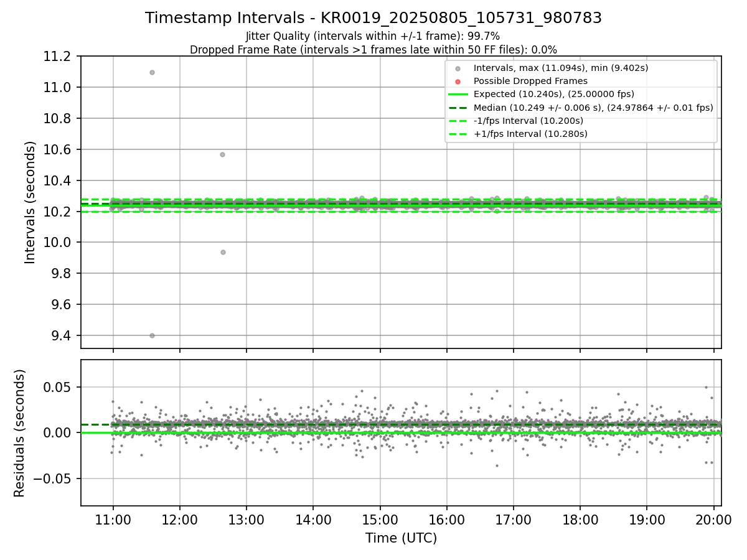Click the 12:00 tick label on the time axis
Screen dimensions: 747x560
click(x=179, y=520)
